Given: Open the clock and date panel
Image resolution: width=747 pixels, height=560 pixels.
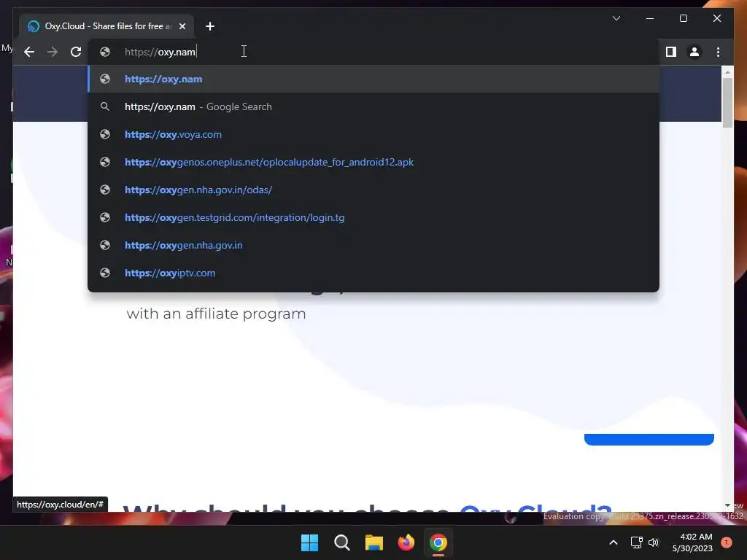Looking at the screenshot, I should 692,542.
